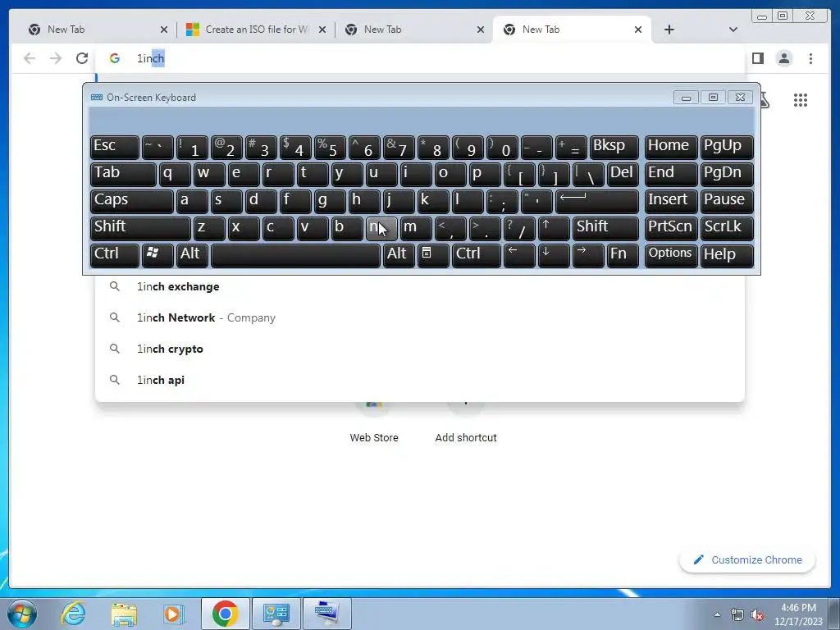Open a new tab with the plus button
The height and width of the screenshot is (630, 840).
coord(669,30)
